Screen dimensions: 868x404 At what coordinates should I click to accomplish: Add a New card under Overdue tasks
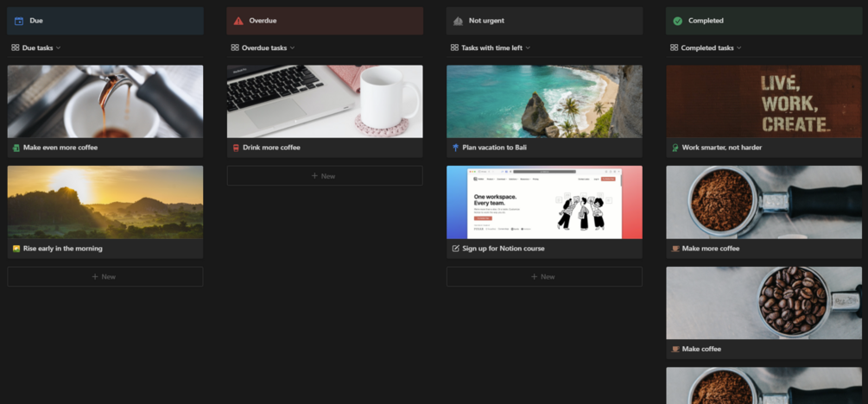[x=325, y=176]
